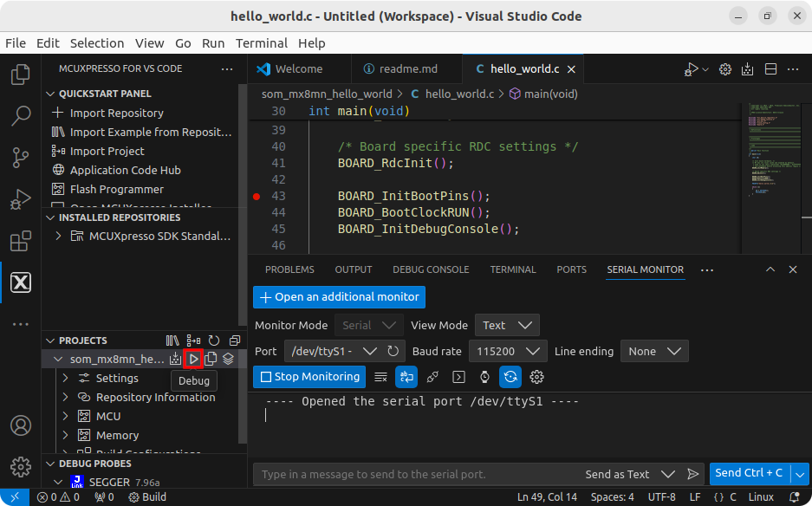Open serial monitor settings gear
Screen dimensions: 812x506
pyautogui.click(x=536, y=377)
